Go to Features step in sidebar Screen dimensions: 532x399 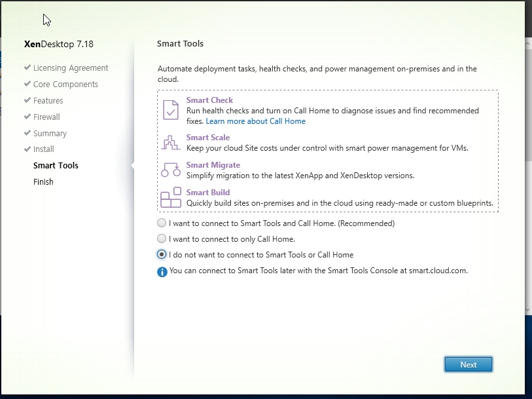(48, 100)
